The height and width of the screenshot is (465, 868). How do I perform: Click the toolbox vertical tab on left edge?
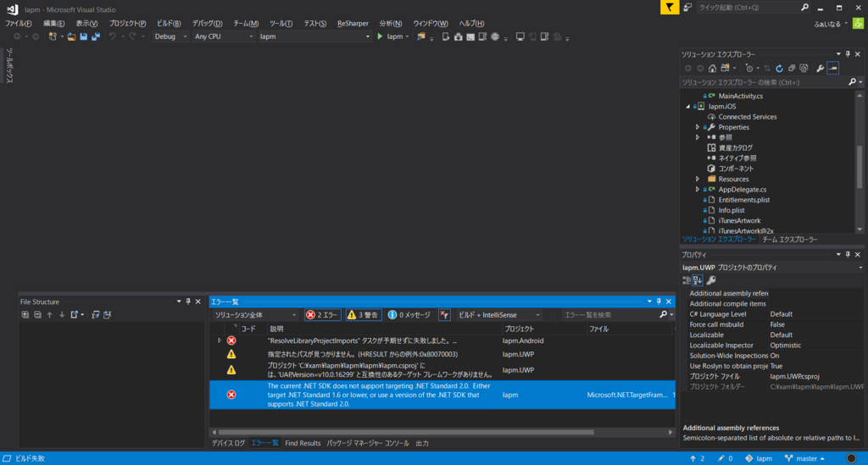[x=8, y=65]
